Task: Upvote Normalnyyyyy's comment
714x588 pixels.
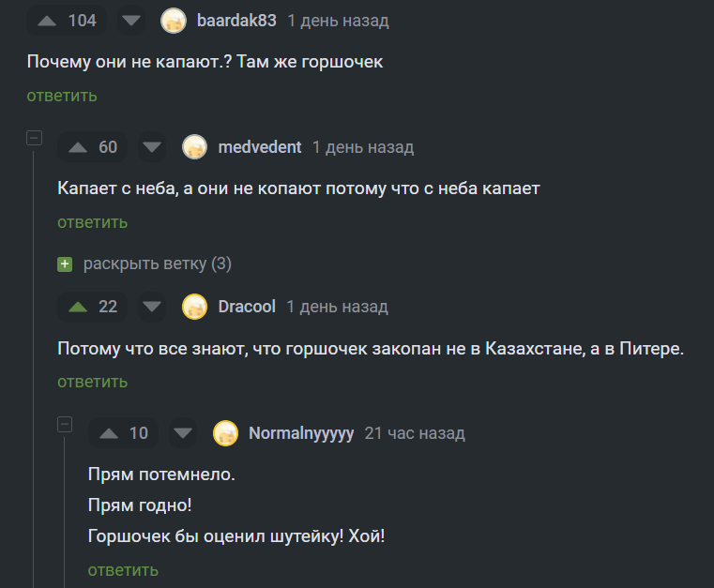Action: (x=109, y=433)
